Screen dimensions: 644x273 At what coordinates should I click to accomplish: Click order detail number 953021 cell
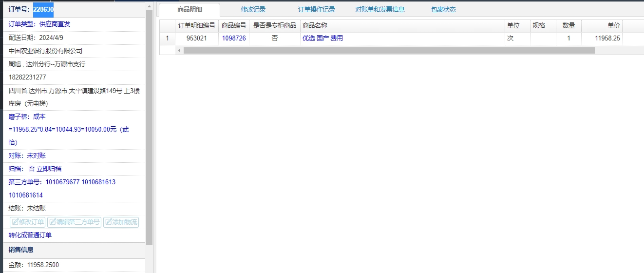click(197, 38)
